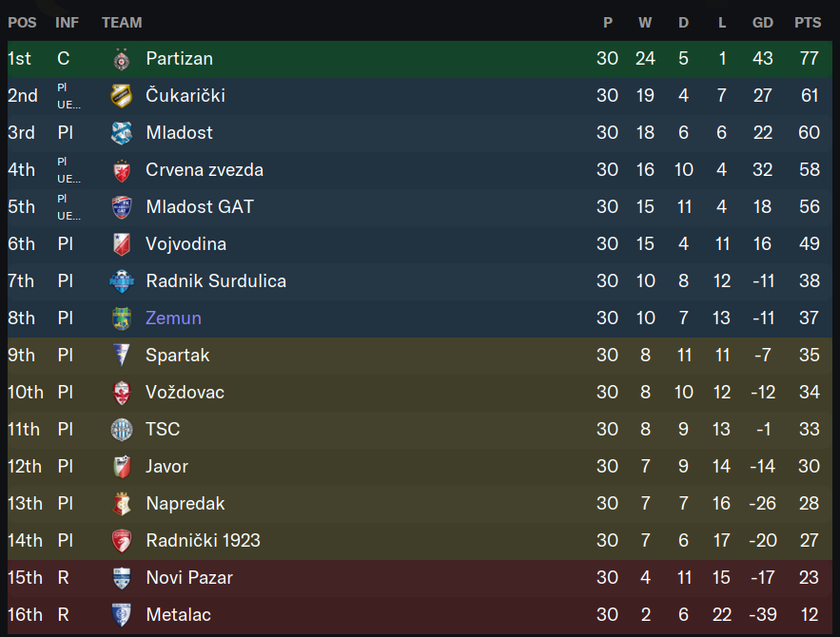Open Spartak team name link

177,356
